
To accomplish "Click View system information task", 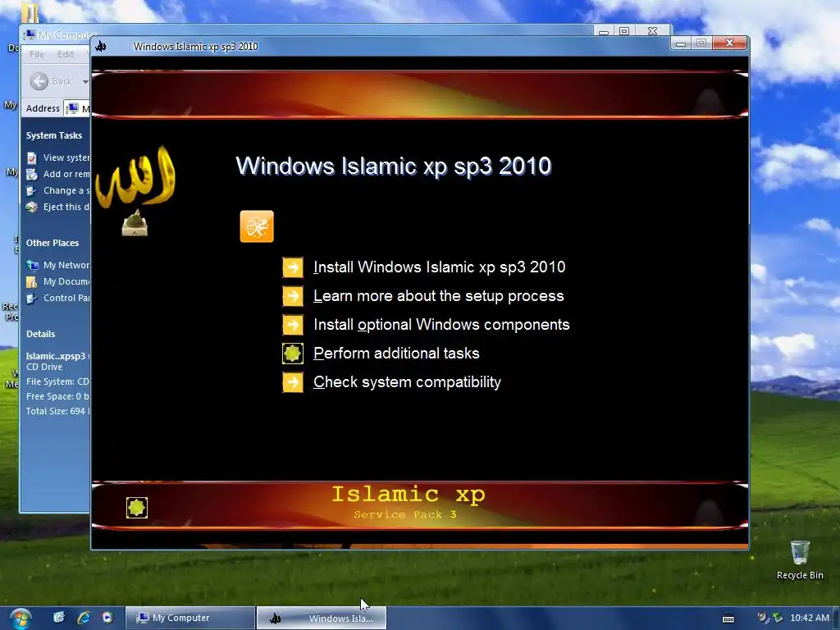I will click(66, 157).
